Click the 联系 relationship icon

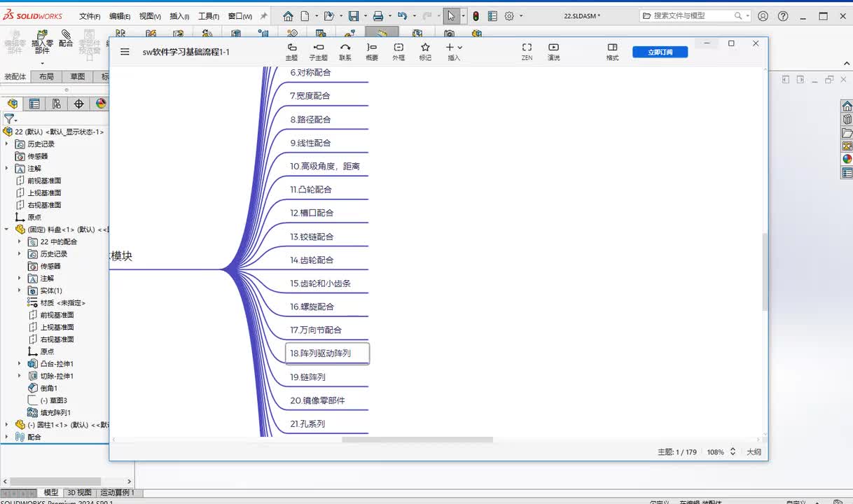tap(345, 51)
